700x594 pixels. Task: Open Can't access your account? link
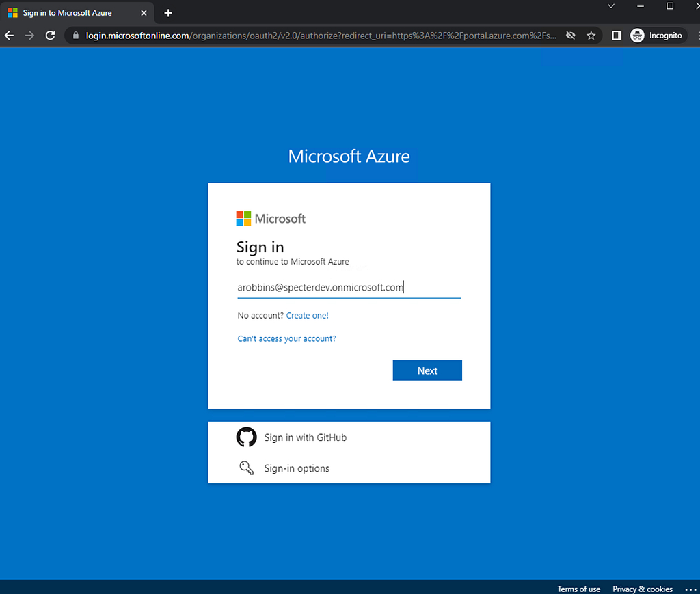(x=286, y=339)
